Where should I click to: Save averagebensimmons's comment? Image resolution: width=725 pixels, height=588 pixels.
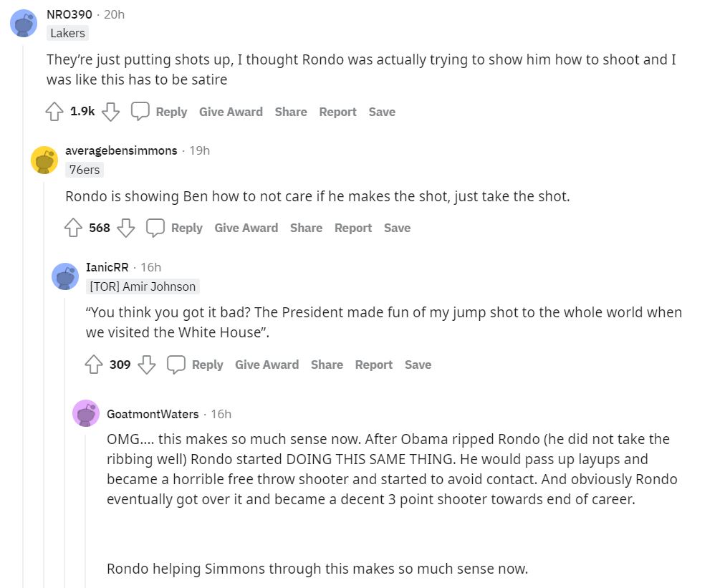click(x=397, y=228)
